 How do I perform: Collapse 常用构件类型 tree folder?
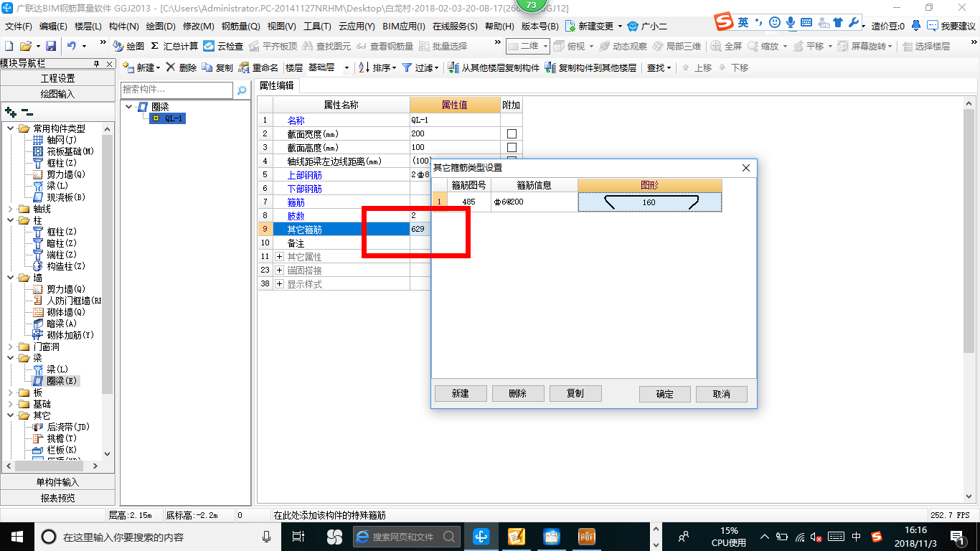click(x=10, y=128)
